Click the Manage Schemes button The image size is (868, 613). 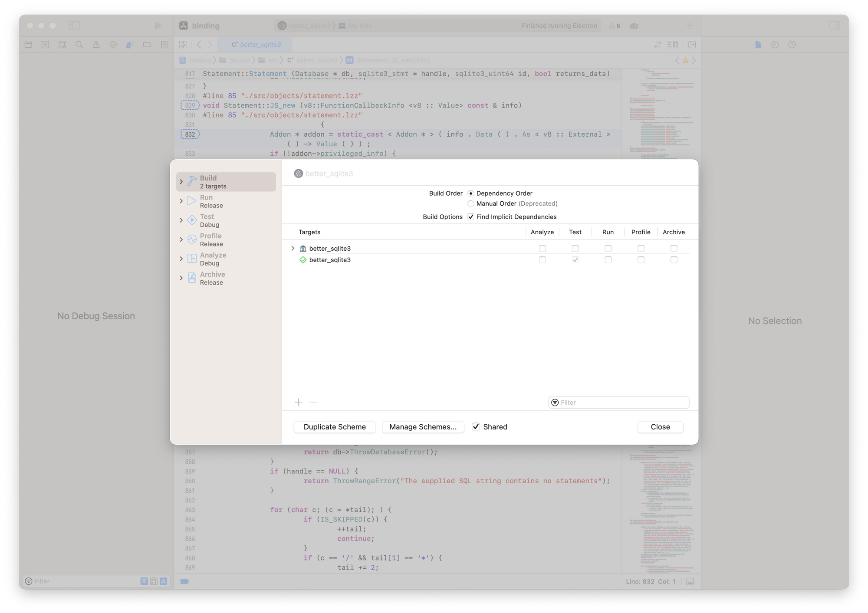click(x=423, y=427)
